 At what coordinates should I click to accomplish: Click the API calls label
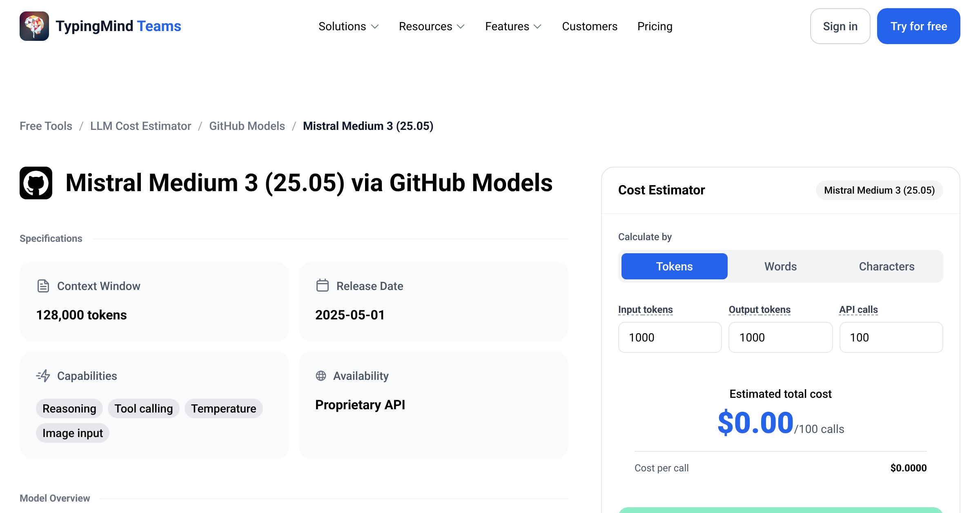pyautogui.click(x=859, y=310)
